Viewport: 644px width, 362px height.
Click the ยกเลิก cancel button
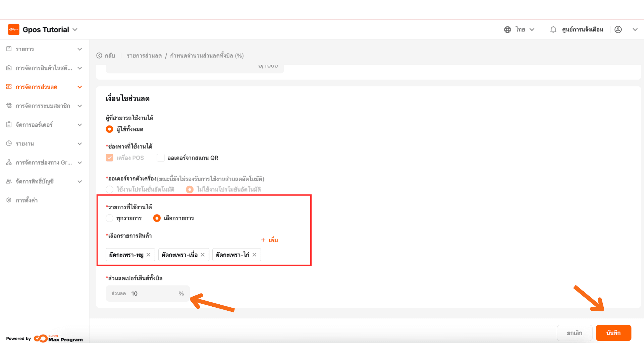574,333
